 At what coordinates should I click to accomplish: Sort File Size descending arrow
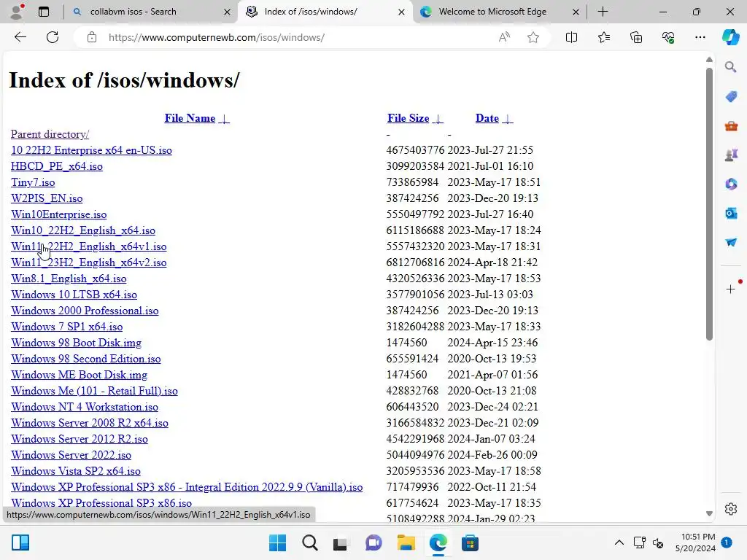tap(438, 119)
